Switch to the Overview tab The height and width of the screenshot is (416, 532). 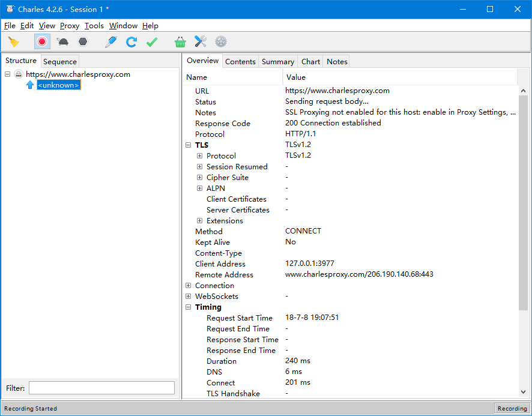coord(202,61)
